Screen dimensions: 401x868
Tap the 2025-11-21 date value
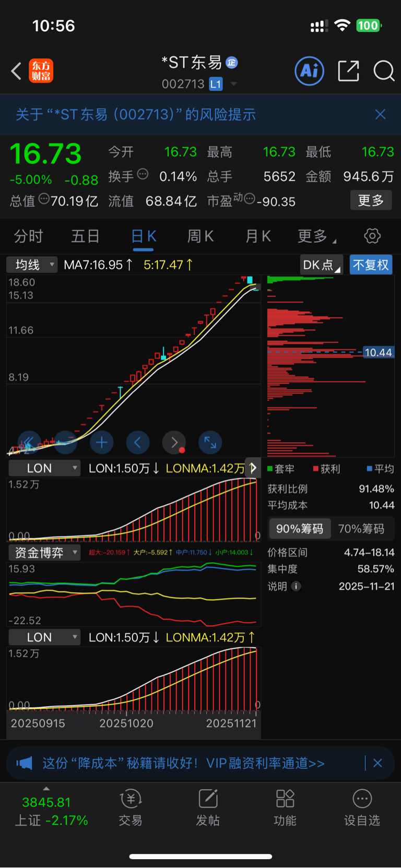pyautogui.click(x=367, y=586)
